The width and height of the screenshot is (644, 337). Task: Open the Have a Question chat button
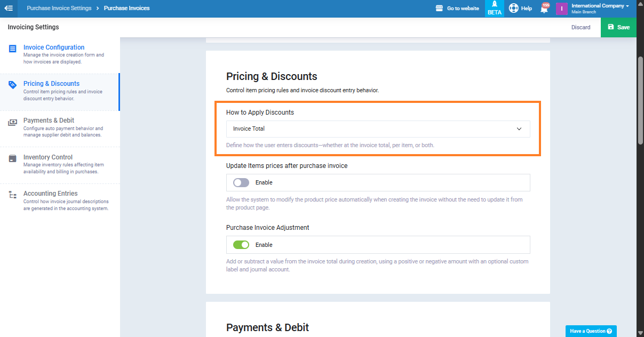coord(591,331)
